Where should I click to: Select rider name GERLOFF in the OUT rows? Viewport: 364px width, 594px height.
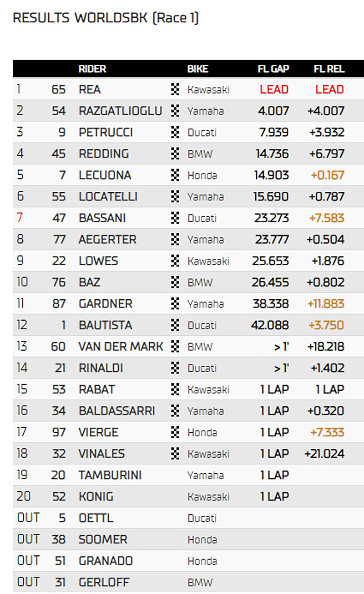[x=104, y=582]
